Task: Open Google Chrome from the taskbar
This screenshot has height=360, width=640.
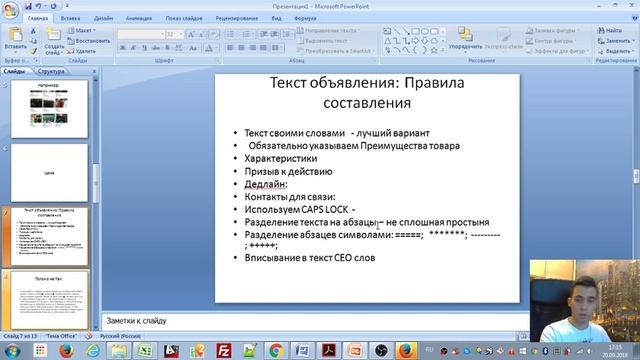Action: click(x=276, y=351)
